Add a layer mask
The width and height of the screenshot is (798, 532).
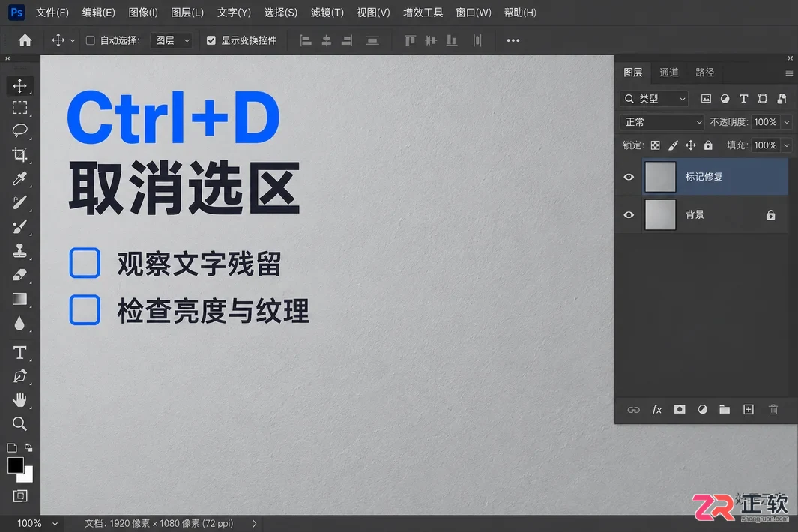(680, 409)
